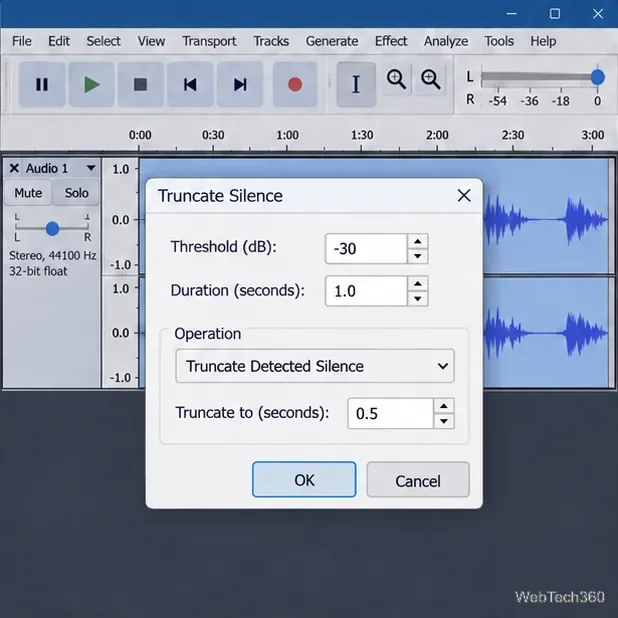The image size is (618, 618).
Task: Start playback with the green Play button
Action: coord(92,84)
